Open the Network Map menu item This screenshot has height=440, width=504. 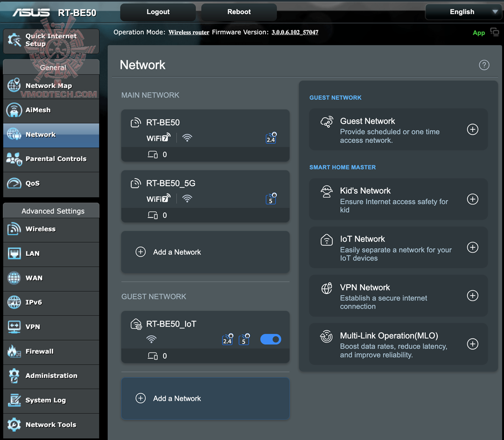tap(51, 86)
